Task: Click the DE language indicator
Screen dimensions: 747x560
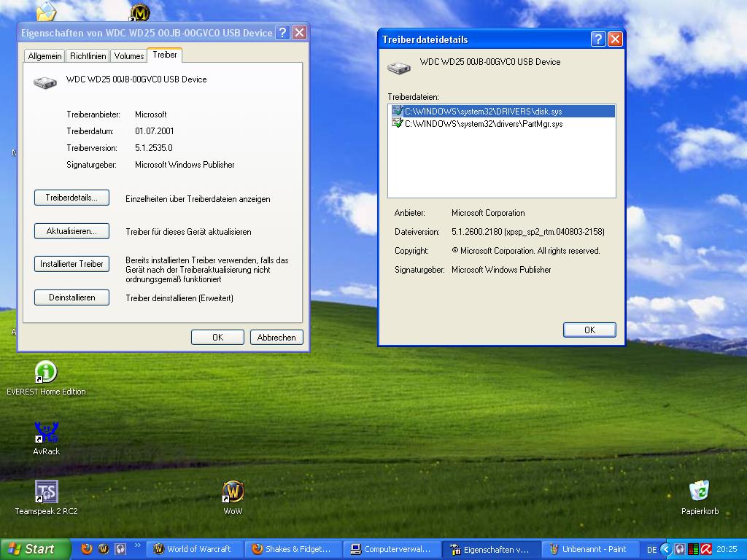Action: pos(651,550)
